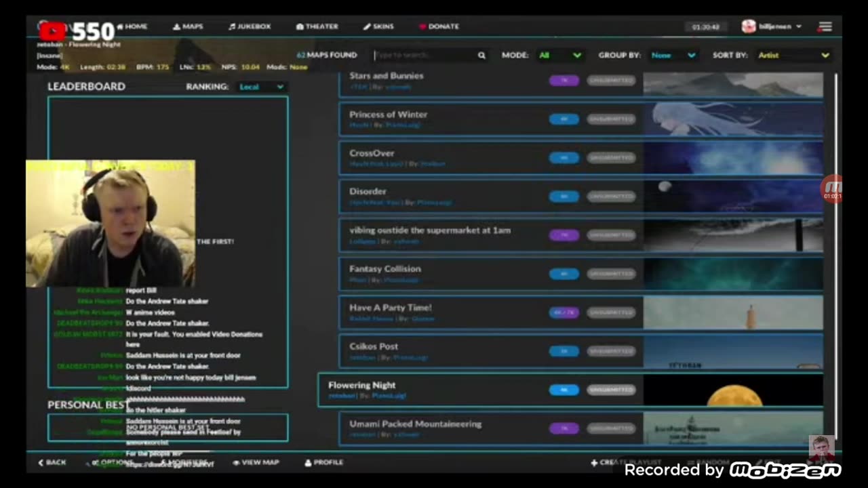Click the Unsubmitted badge on Fantasy Collision
The width and height of the screenshot is (868, 488).
coord(611,274)
